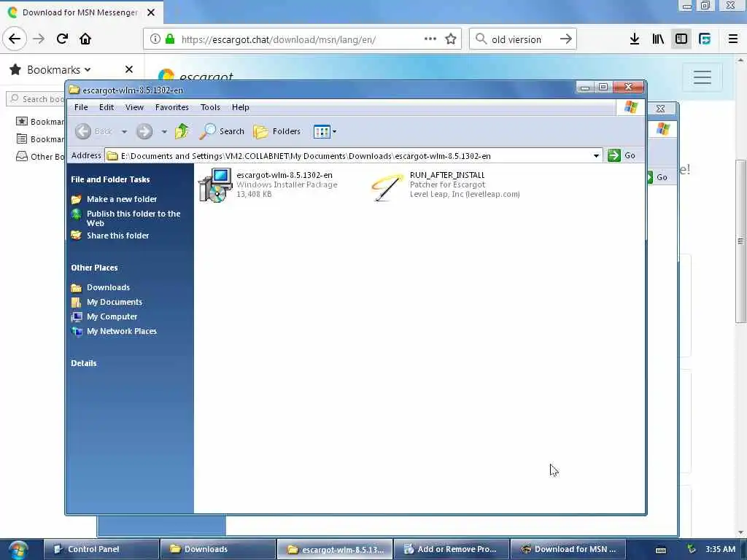The width and height of the screenshot is (747, 560).
Task: Click Share this folder link
Action: point(117,236)
